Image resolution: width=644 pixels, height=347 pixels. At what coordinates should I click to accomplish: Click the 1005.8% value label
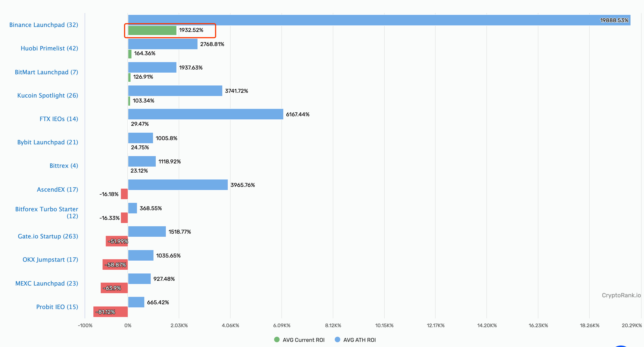tap(166, 138)
